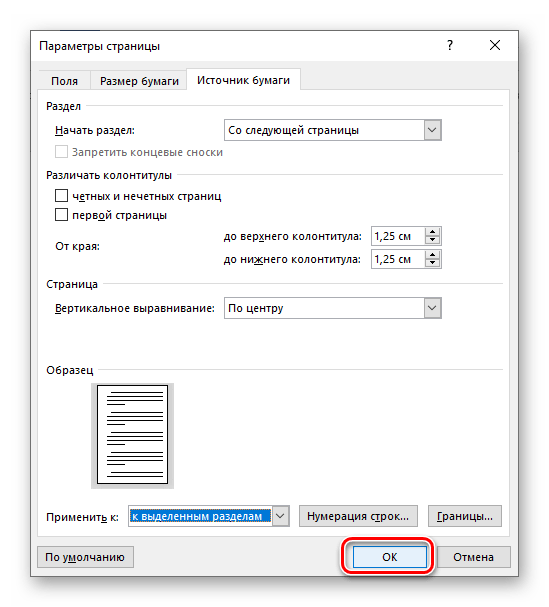Open Начать раздел dropdown arrow
The width and height of the screenshot is (549, 607).
click(432, 130)
